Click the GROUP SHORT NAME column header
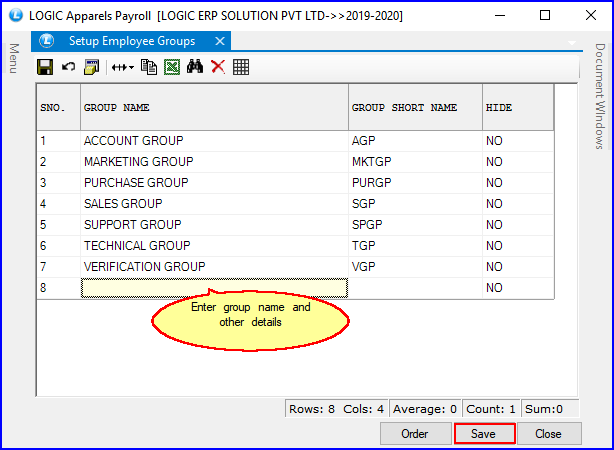The height and width of the screenshot is (450, 614). [415, 107]
